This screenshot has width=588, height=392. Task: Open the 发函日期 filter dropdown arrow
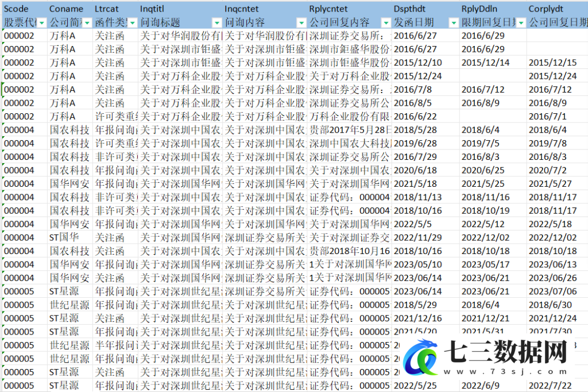(454, 23)
